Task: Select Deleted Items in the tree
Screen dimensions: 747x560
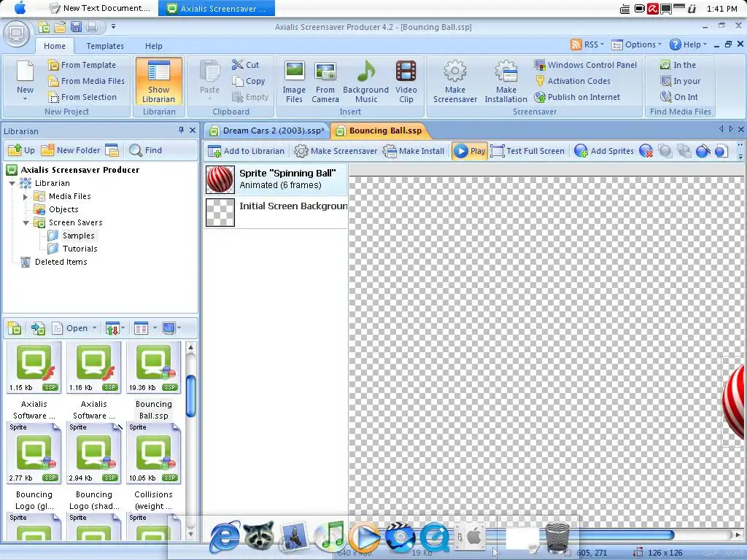Action: pos(61,262)
